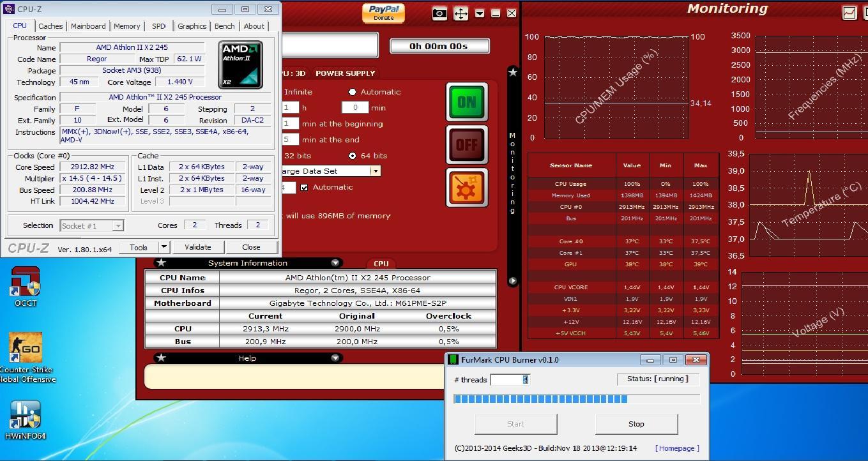Open the FurMark Homepage link

tap(677, 448)
